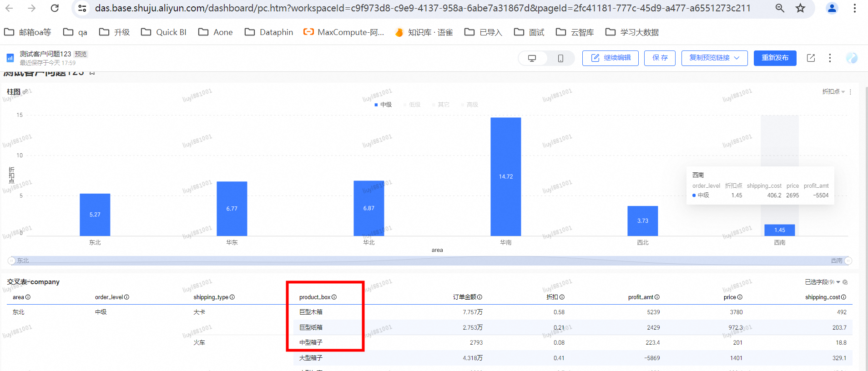Click the blue dashboard logo icon
The image size is (868, 371).
10,58
